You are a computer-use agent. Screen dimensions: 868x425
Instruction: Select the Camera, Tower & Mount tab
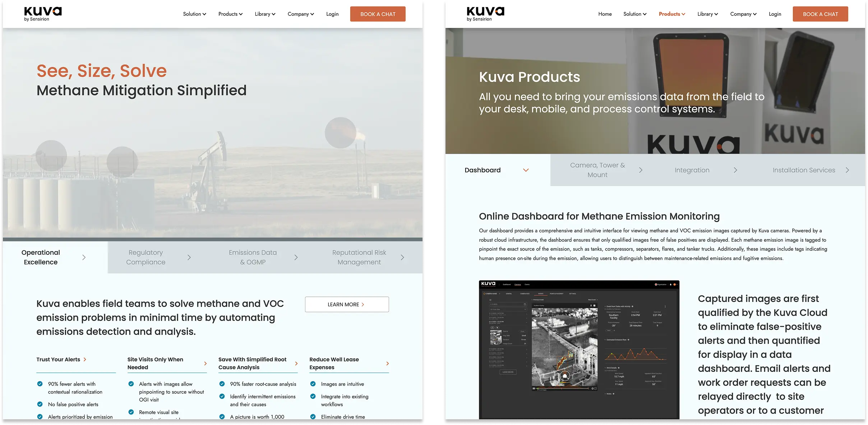tap(597, 170)
